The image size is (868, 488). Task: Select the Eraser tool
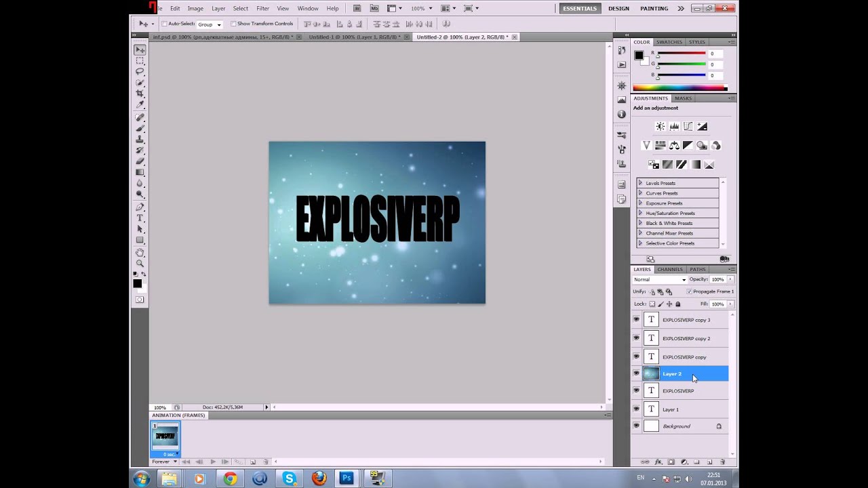pos(140,161)
